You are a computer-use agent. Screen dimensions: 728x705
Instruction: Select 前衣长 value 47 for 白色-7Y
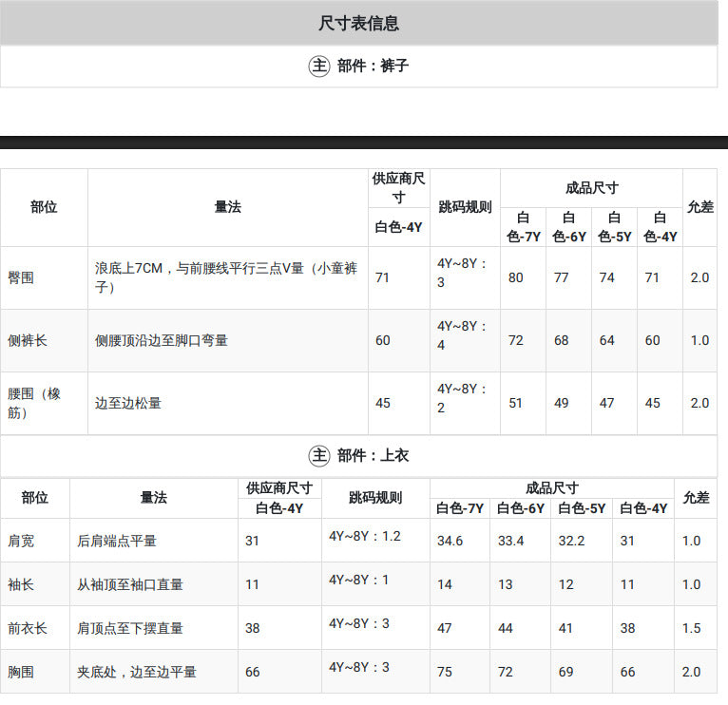coord(445,628)
